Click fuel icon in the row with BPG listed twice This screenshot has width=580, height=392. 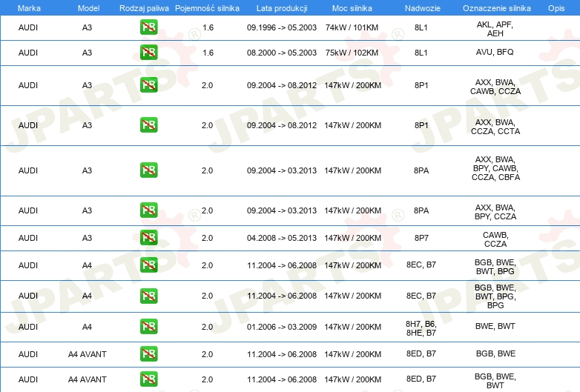(148, 296)
